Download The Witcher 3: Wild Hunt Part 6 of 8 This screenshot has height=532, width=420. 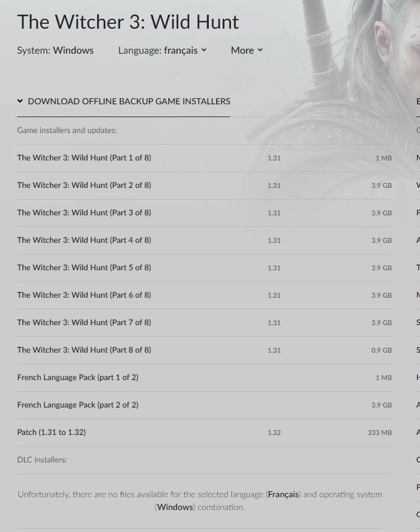(x=205, y=295)
